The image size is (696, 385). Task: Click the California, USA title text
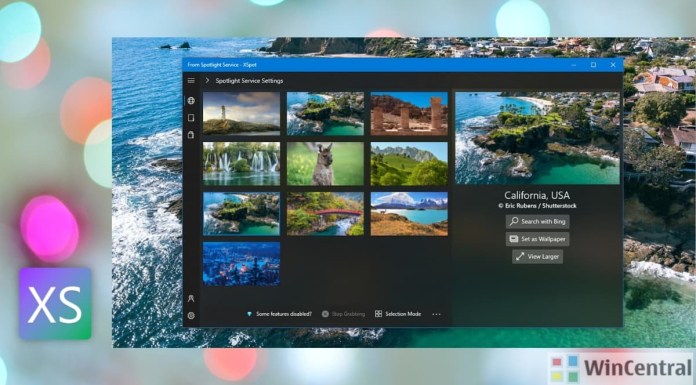(x=537, y=195)
